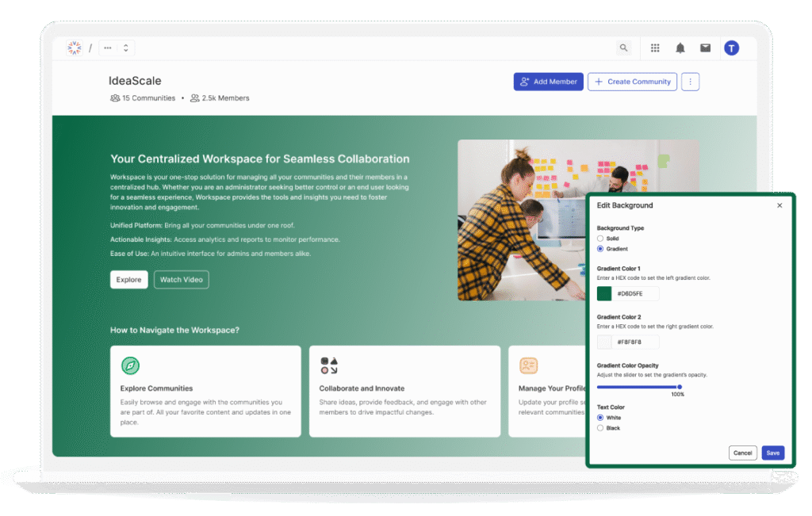Click the workspace logo in the breadcrumb bar
The height and width of the screenshot is (516, 812).
[75, 48]
